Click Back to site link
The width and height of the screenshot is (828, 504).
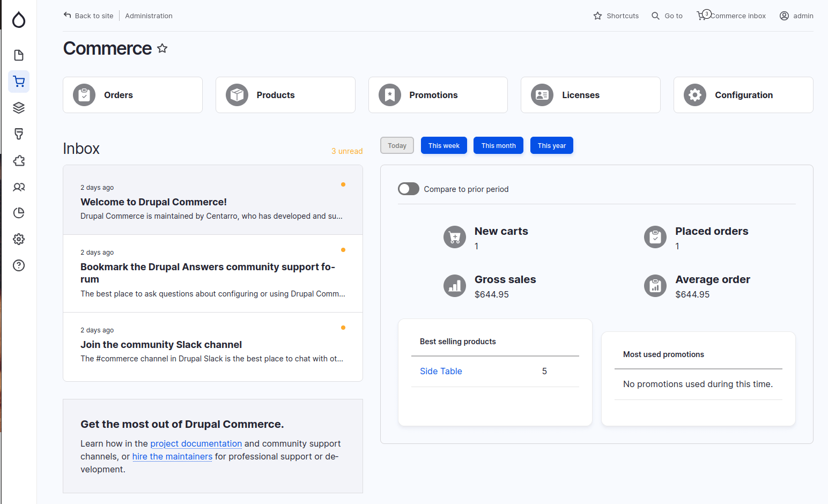pyautogui.click(x=88, y=16)
